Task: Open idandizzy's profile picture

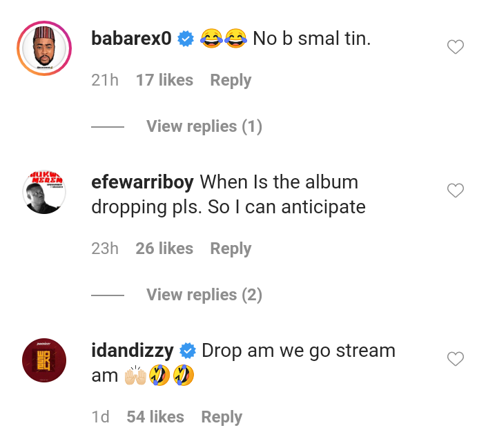Action: 44,360
